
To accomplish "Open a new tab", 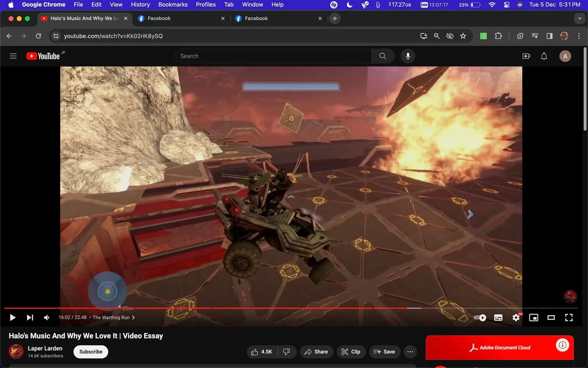I will click(x=335, y=18).
